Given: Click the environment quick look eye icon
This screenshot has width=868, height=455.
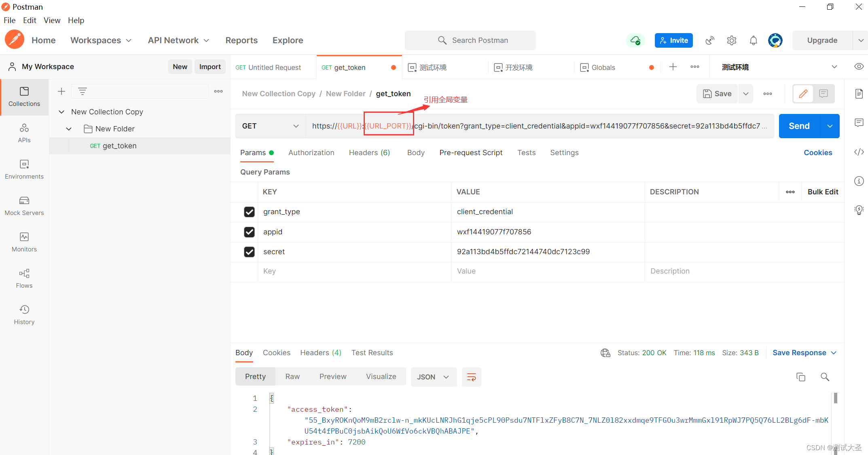Looking at the screenshot, I should [859, 67].
